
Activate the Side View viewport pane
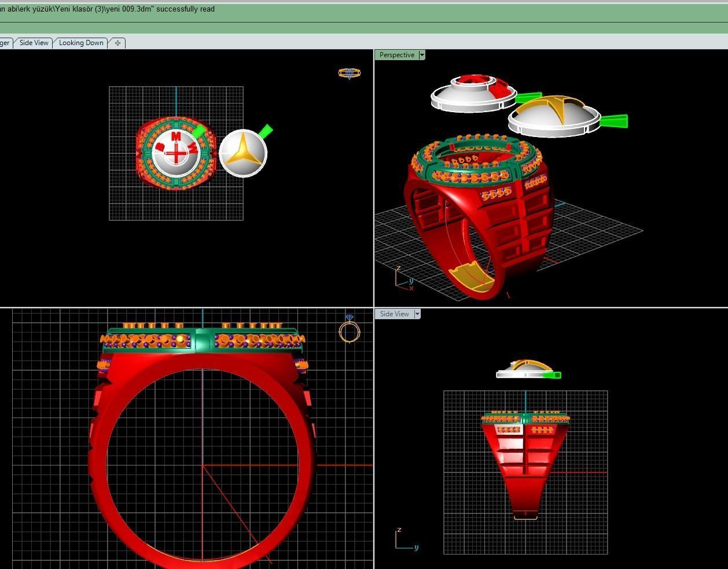(394, 313)
